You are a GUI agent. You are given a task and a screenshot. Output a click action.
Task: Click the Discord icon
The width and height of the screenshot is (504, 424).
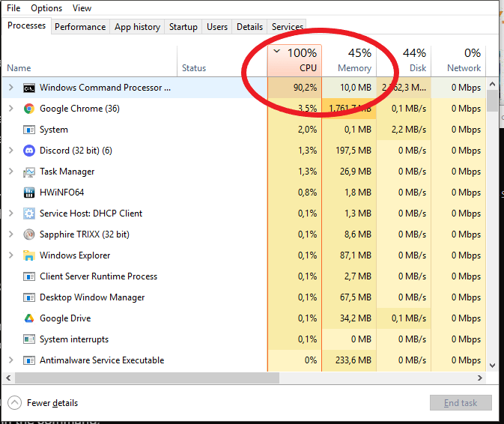click(x=29, y=151)
